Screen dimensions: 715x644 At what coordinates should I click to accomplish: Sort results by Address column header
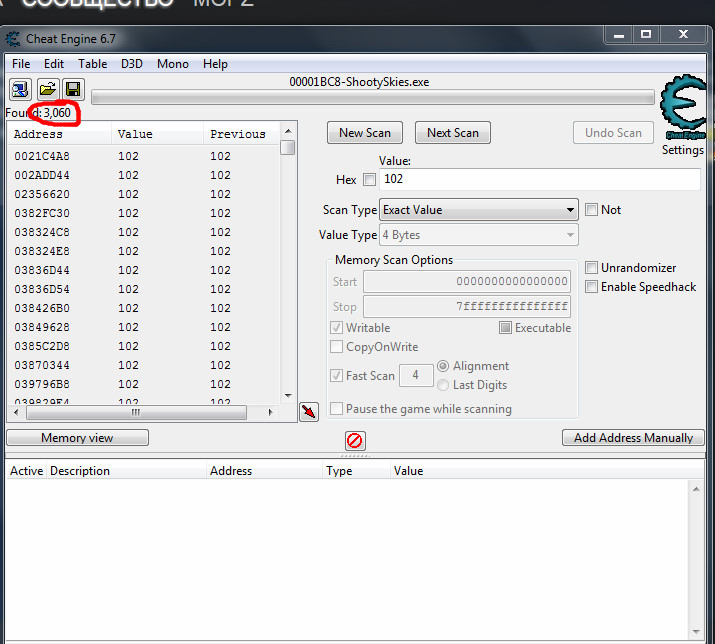(x=60, y=134)
